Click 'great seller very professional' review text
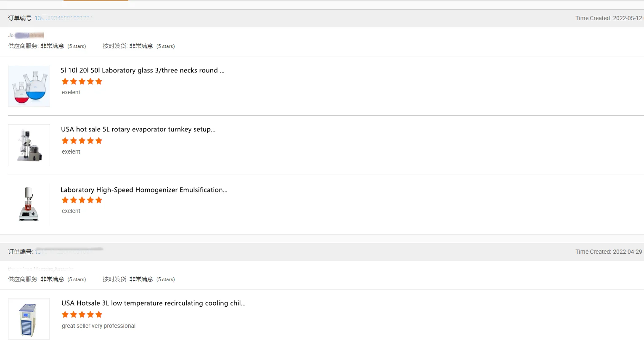644x343 pixels. (98, 326)
